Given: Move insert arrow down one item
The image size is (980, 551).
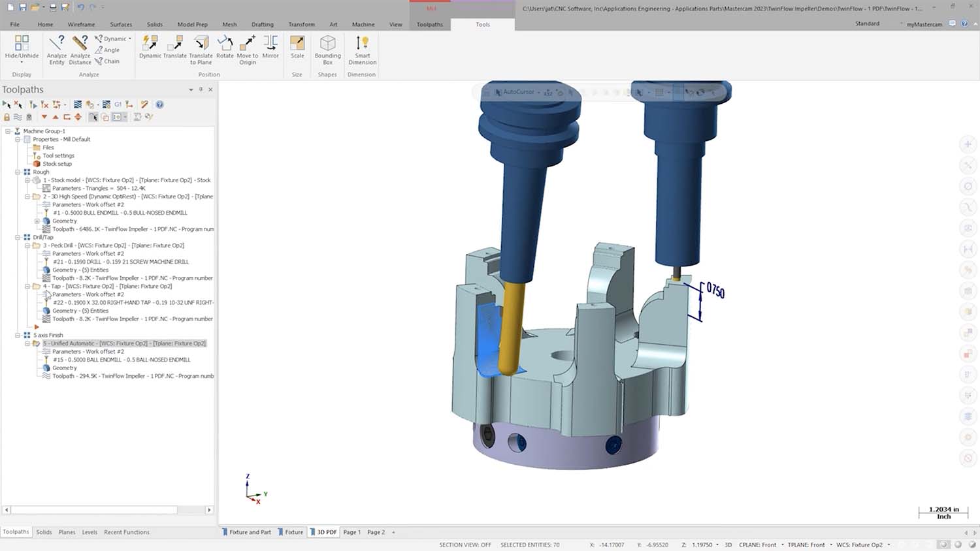Looking at the screenshot, I should click(x=44, y=117).
